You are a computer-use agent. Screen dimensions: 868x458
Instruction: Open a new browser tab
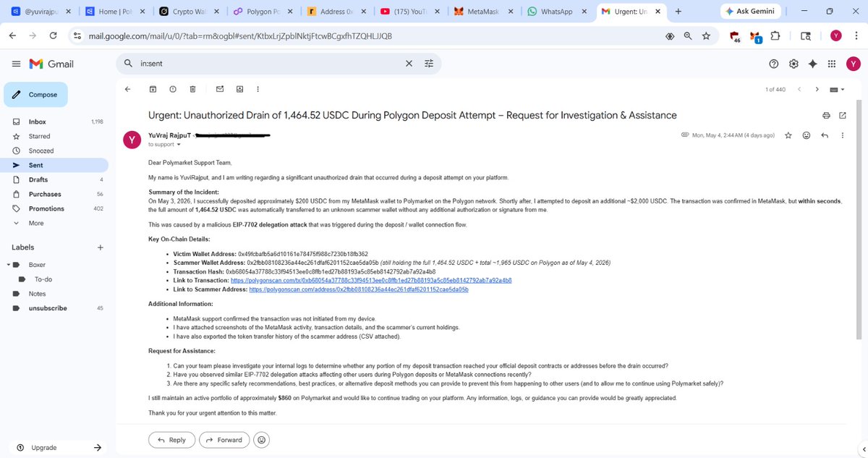[x=678, y=12]
